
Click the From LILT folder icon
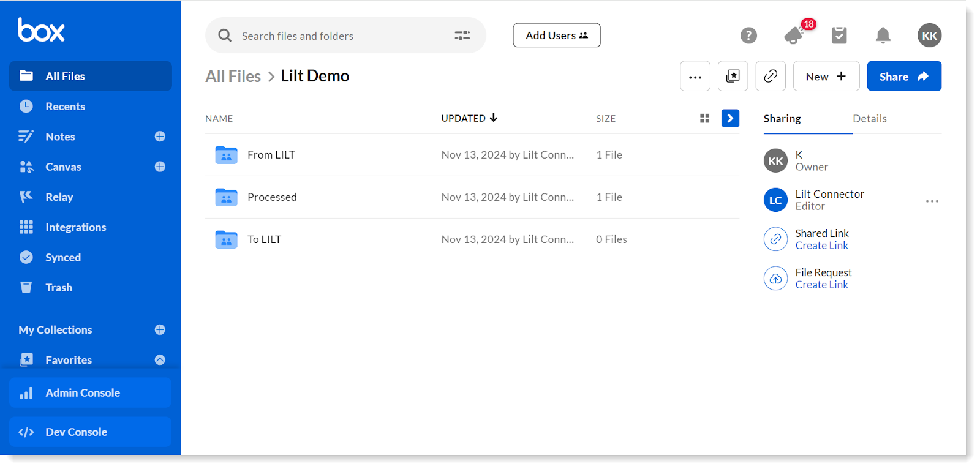(226, 155)
